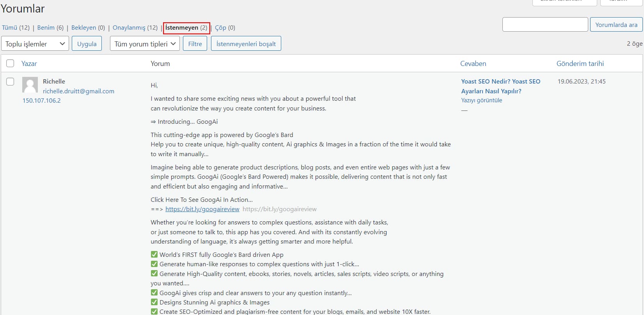
Task: Click the 'World's FIRST fully Google's Bard' line
Action: coord(217,254)
